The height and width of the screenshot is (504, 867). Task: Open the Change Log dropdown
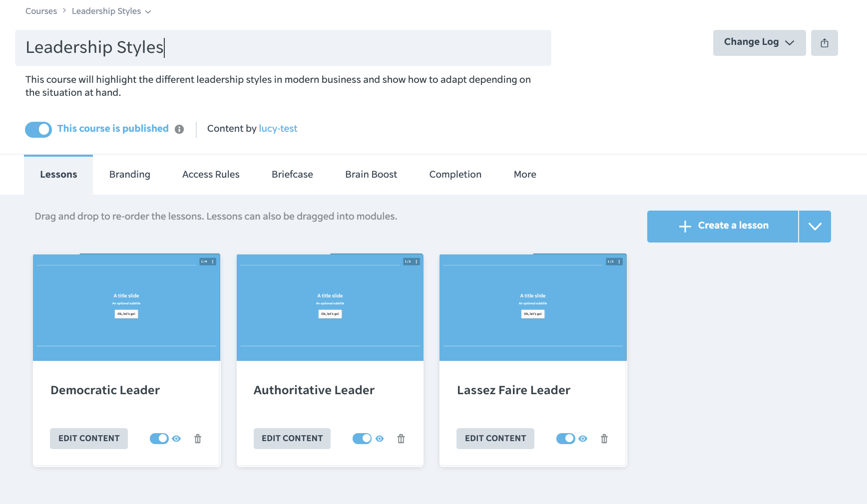point(759,43)
